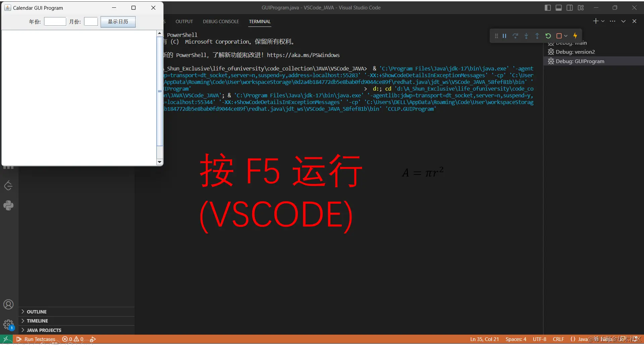Click the remote window indicator in status bar
This screenshot has width=644, height=345.
point(6,339)
